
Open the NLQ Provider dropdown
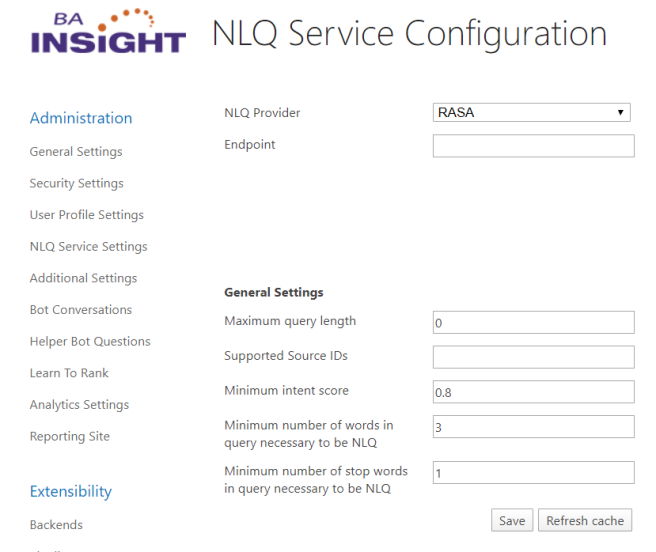532,113
